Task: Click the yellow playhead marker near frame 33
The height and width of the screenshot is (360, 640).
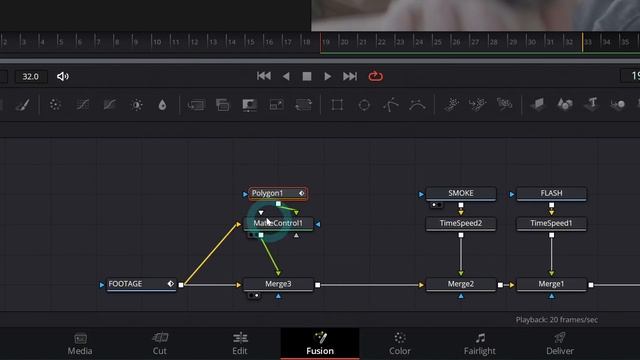Action: point(582,42)
